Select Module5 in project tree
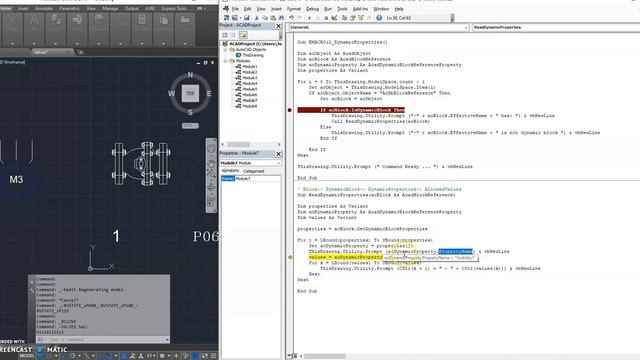 pos(250,89)
